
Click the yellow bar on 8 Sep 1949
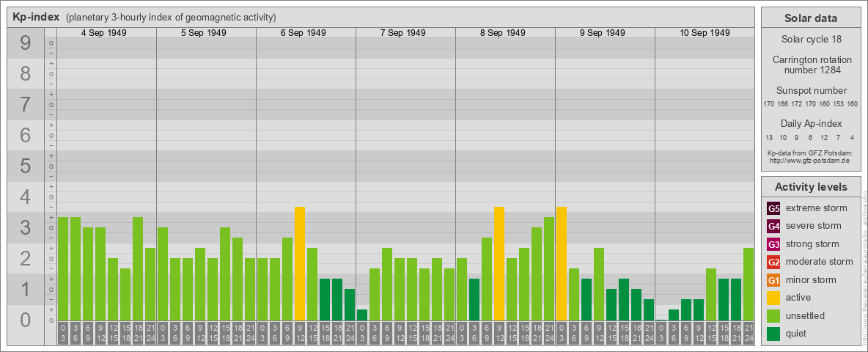coord(499,263)
